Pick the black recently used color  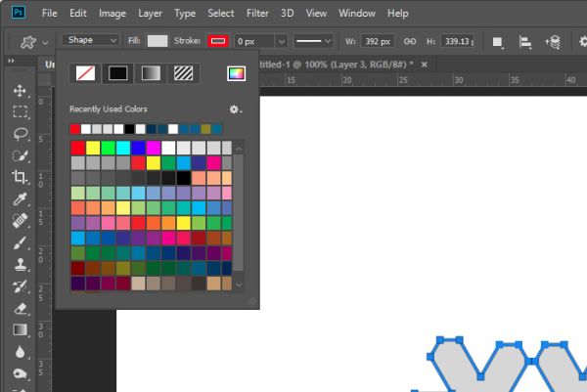tap(129, 129)
